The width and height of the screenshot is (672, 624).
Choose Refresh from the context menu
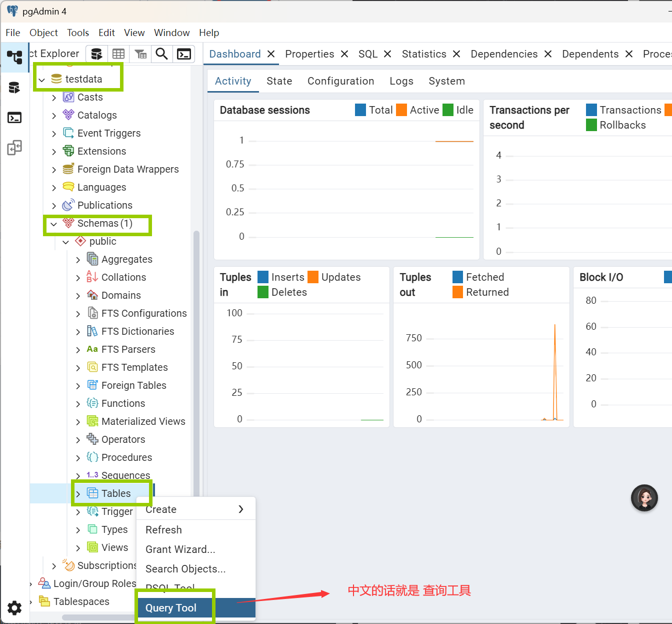195,530
